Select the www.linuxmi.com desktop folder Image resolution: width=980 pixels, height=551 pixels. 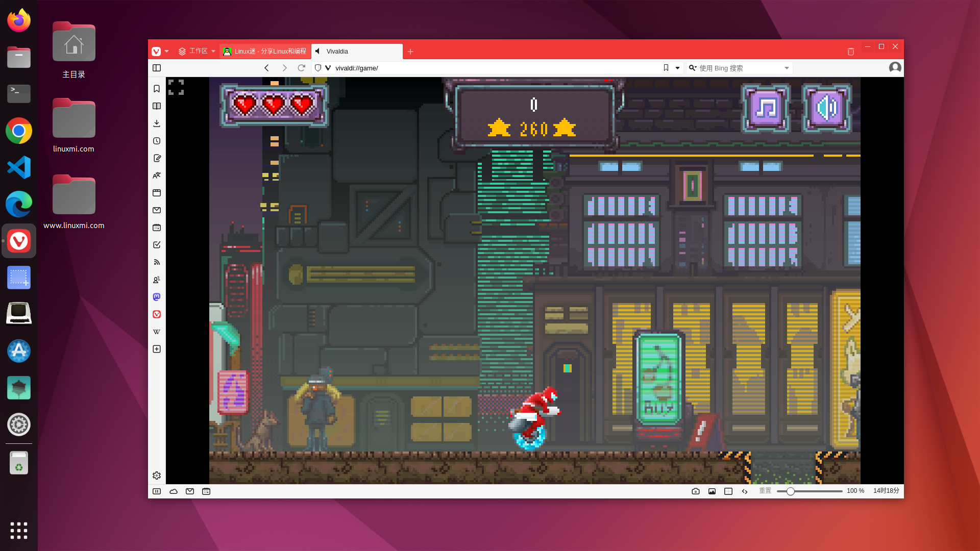[x=74, y=202]
